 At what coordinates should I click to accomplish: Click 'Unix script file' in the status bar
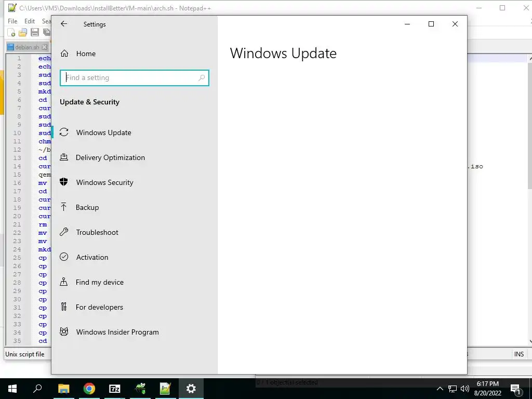click(x=25, y=354)
